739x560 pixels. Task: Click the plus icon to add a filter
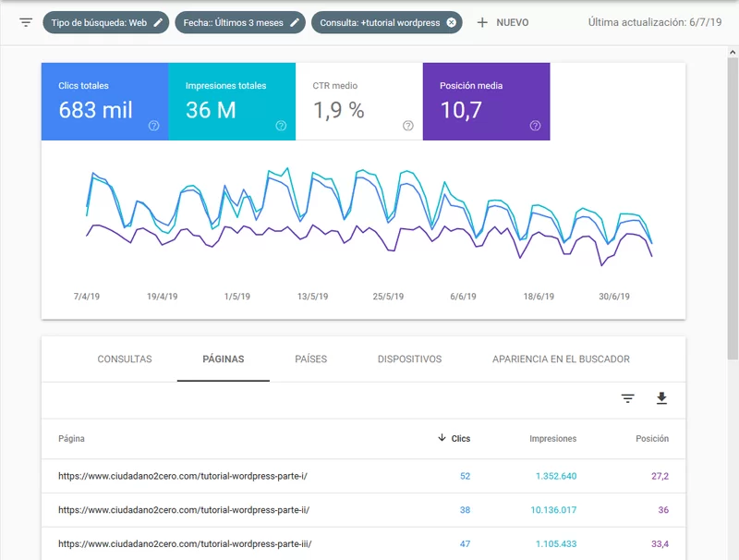(482, 22)
